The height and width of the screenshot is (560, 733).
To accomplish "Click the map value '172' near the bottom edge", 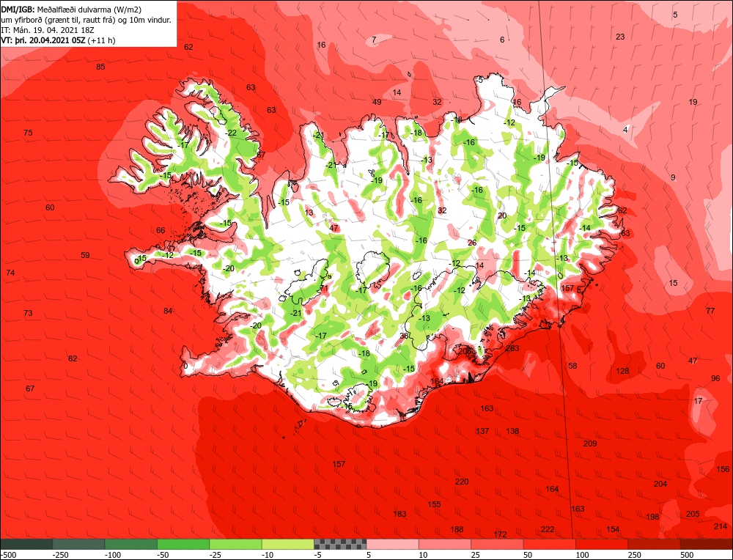I will [500, 534].
